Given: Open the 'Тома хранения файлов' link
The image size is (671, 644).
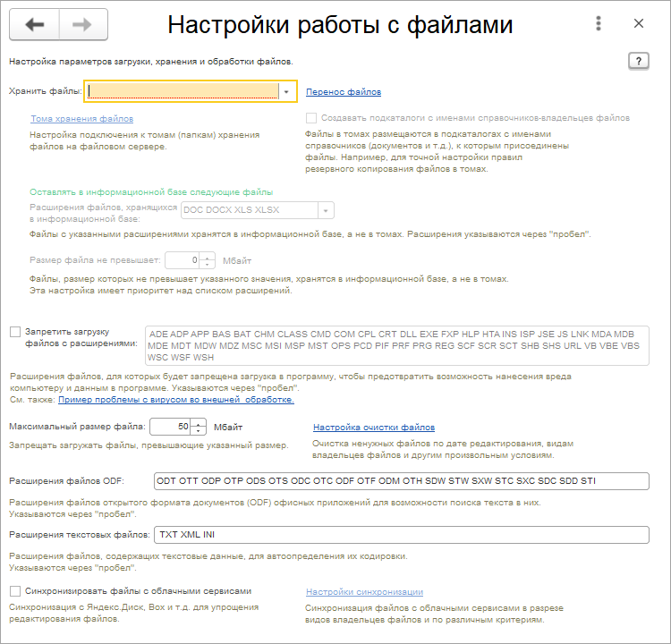Looking at the screenshot, I should (x=81, y=119).
